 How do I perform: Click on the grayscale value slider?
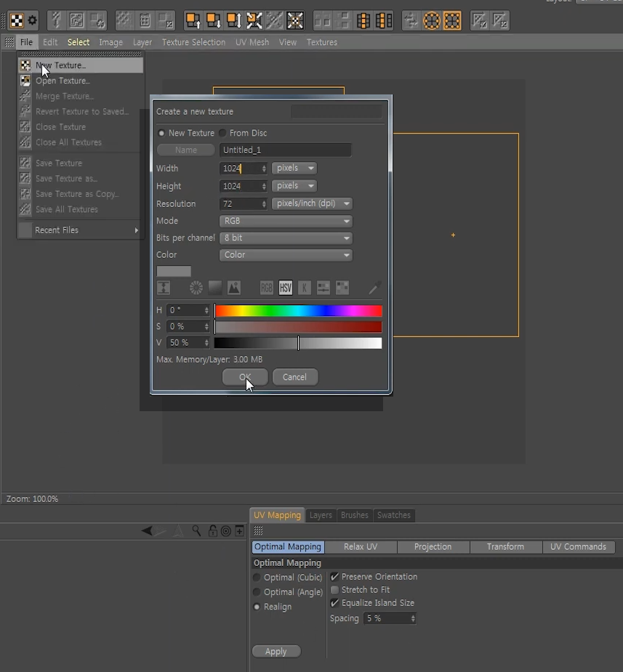click(x=298, y=344)
